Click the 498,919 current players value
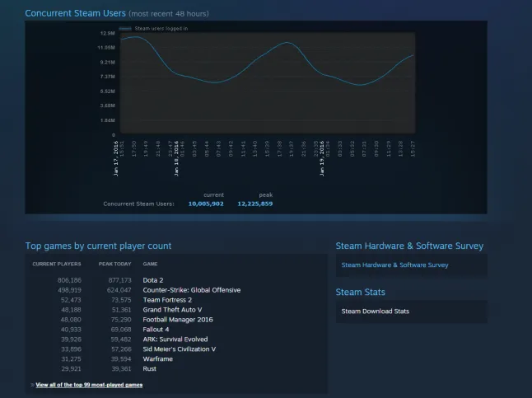Image resolution: width=532 pixels, height=398 pixels. [x=69, y=290]
